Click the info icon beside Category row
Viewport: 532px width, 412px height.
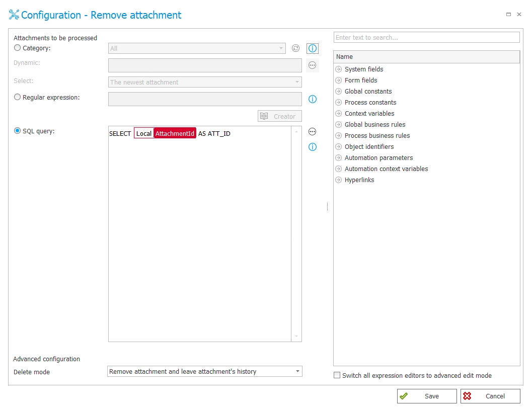pos(313,48)
